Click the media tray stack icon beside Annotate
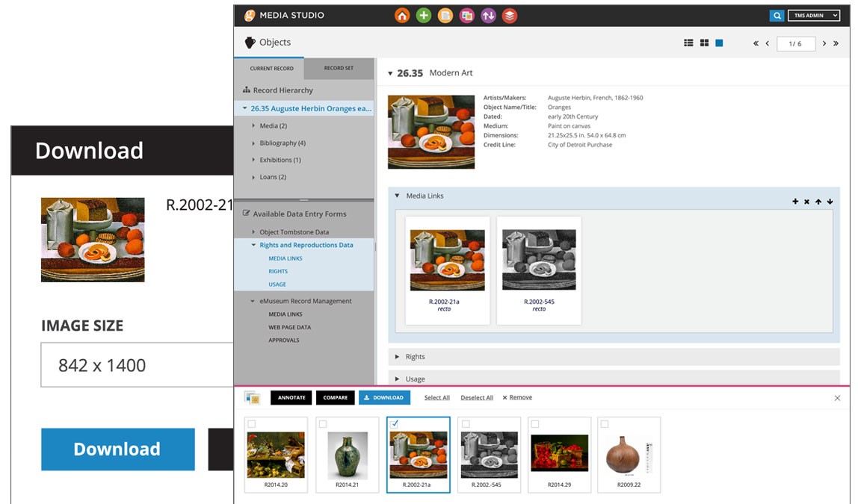 (x=253, y=398)
